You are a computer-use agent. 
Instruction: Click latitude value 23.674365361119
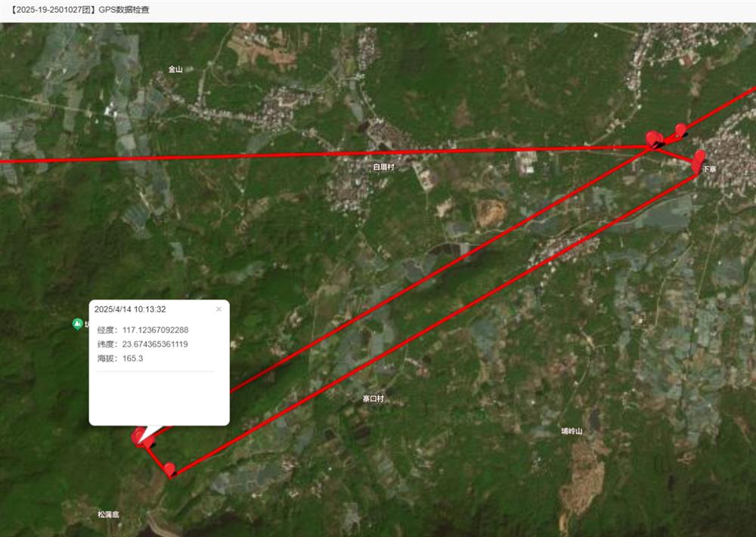coord(155,344)
